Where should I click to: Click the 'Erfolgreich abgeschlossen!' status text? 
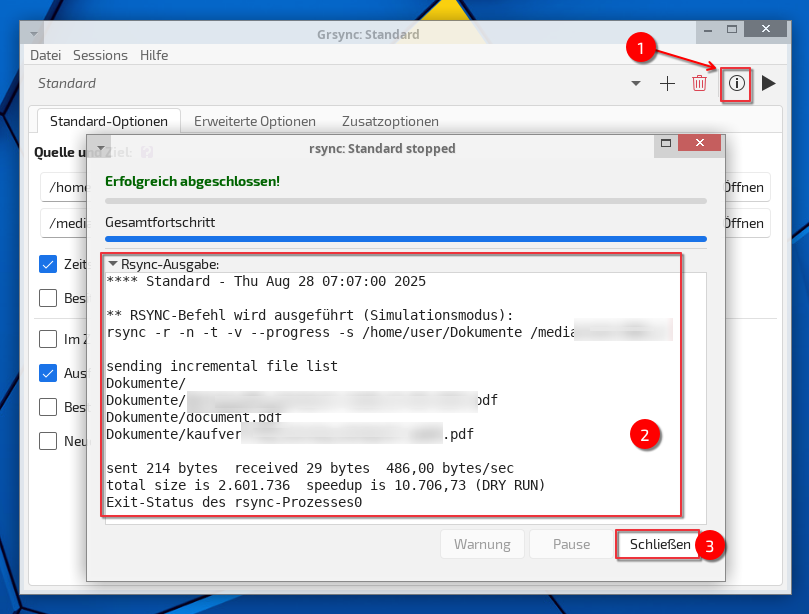[192, 181]
